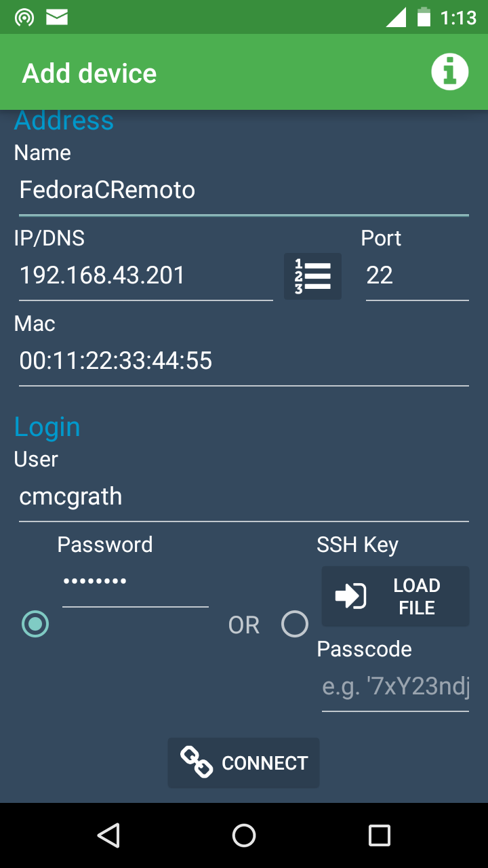Tap the Mac address input field
Image resolution: width=488 pixels, height=868 pixels.
[243, 361]
